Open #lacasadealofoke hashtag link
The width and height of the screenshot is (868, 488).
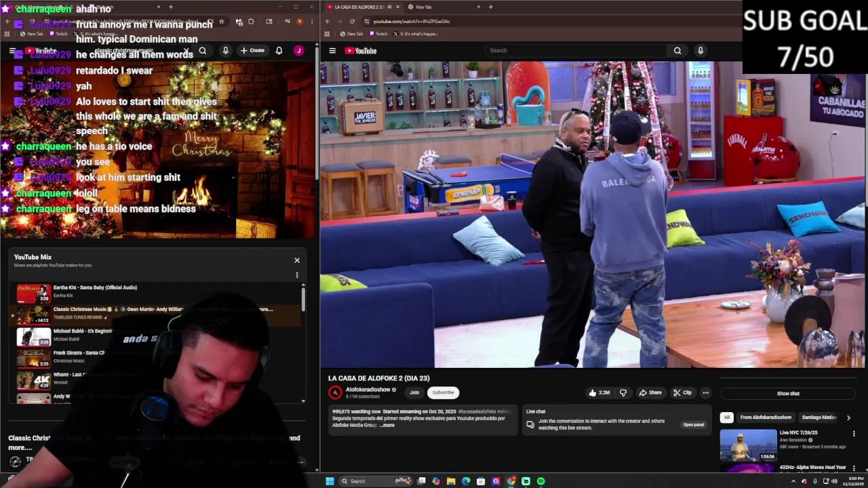pyautogui.click(x=477, y=411)
